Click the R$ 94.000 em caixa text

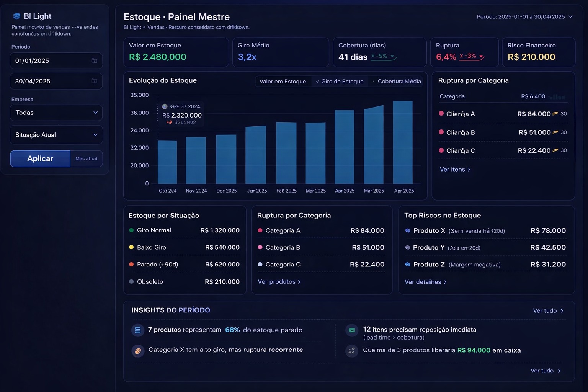[x=489, y=350]
